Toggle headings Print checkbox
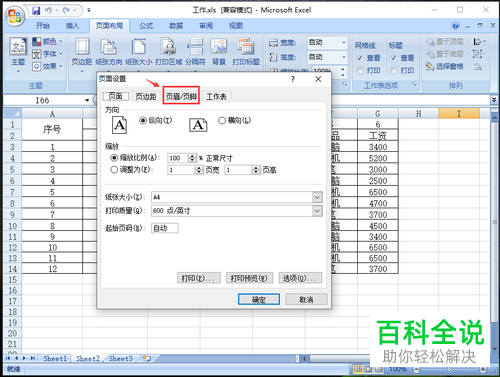 394,70
